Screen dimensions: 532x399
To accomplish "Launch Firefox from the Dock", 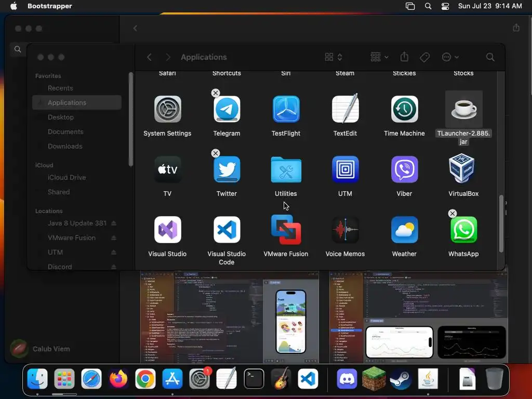I will [x=118, y=379].
